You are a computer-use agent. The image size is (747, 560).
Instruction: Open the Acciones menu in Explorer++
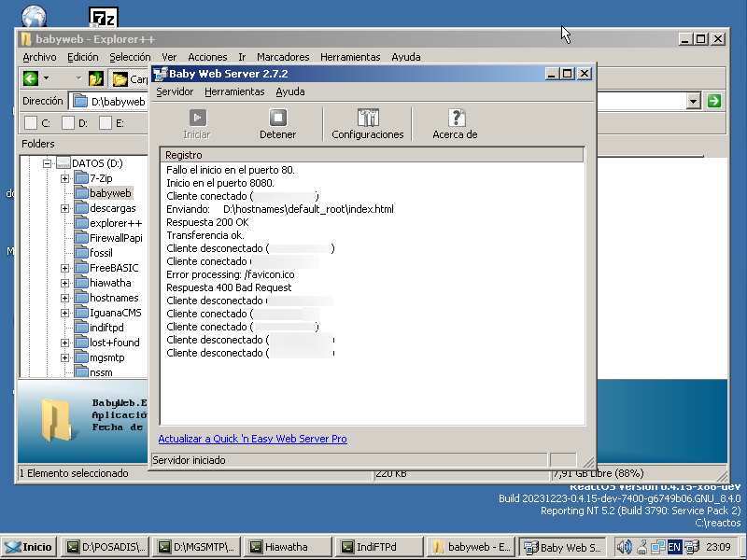pos(207,57)
